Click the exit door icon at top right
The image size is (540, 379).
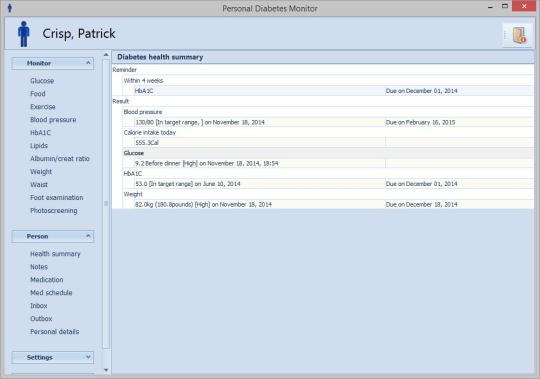pos(519,35)
